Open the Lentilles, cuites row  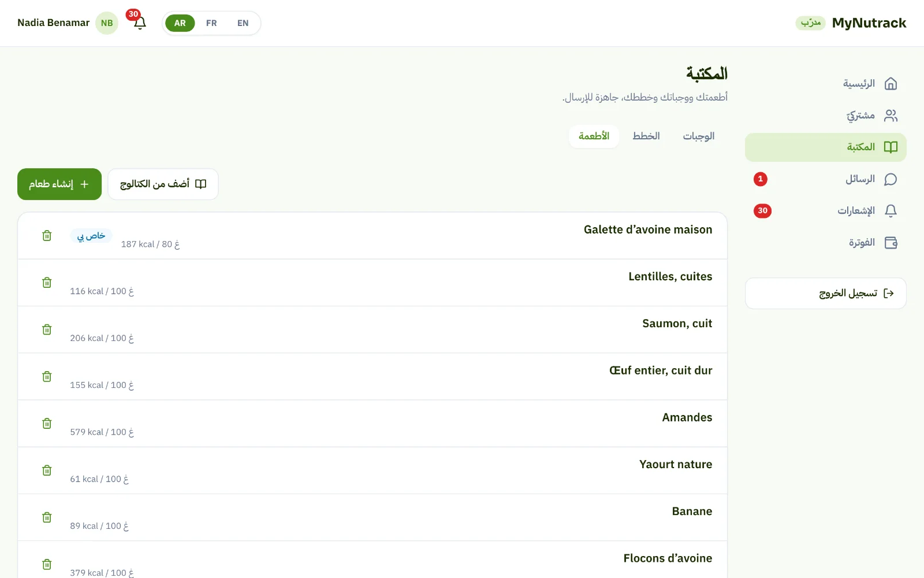pos(372,283)
